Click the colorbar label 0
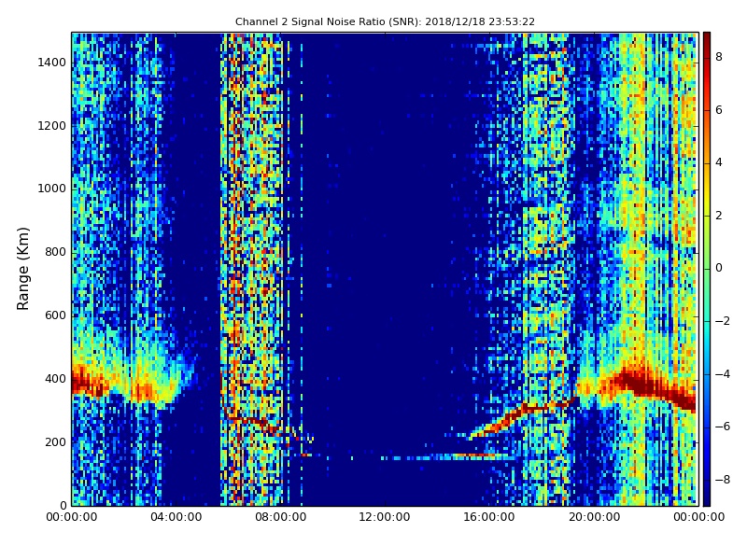 [719, 268]
